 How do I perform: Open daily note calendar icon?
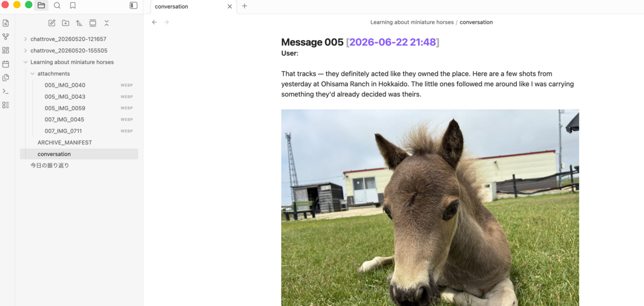pos(6,64)
